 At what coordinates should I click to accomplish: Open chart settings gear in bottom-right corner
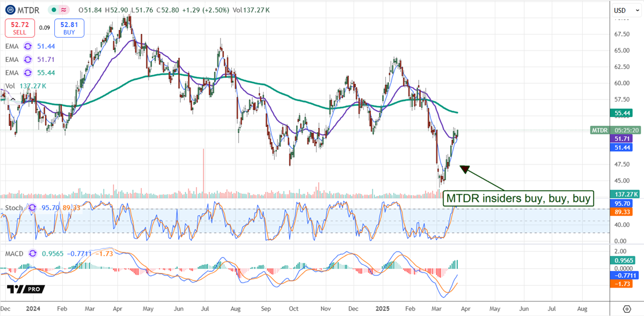(x=627, y=309)
